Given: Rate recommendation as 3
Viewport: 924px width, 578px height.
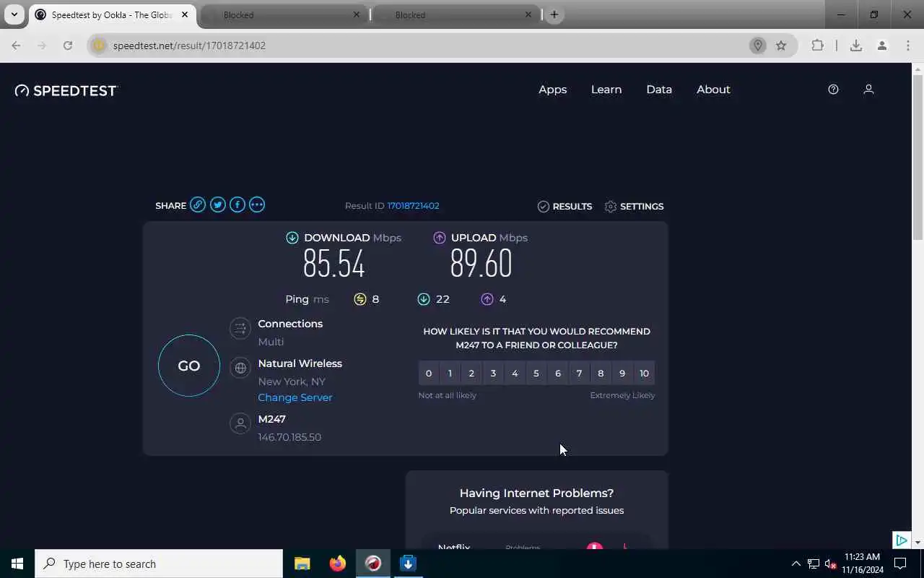Looking at the screenshot, I should click(493, 374).
